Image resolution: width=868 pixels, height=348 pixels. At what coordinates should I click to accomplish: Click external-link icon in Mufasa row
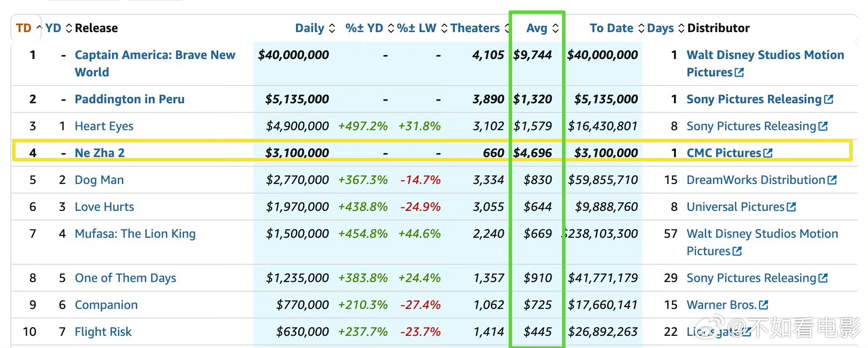point(737,251)
